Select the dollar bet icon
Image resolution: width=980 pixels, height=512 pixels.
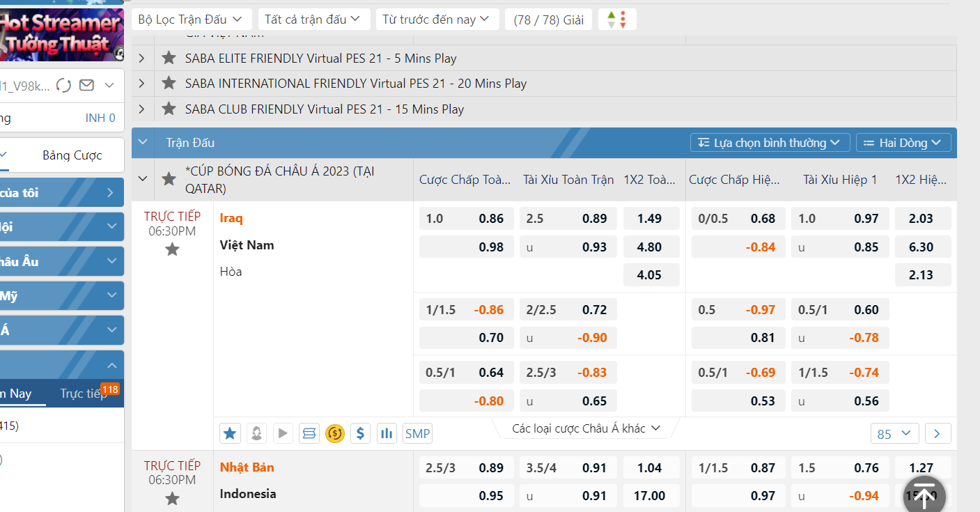[x=360, y=433]
